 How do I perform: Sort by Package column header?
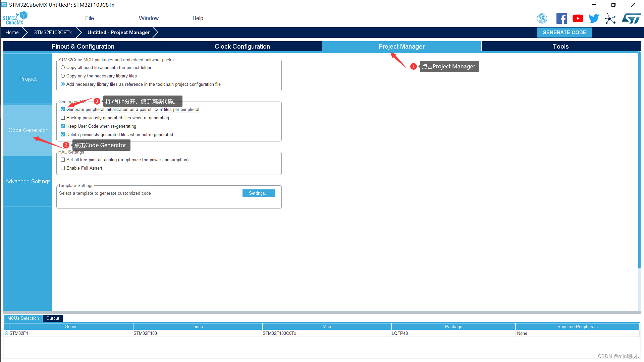pos(453,327)
